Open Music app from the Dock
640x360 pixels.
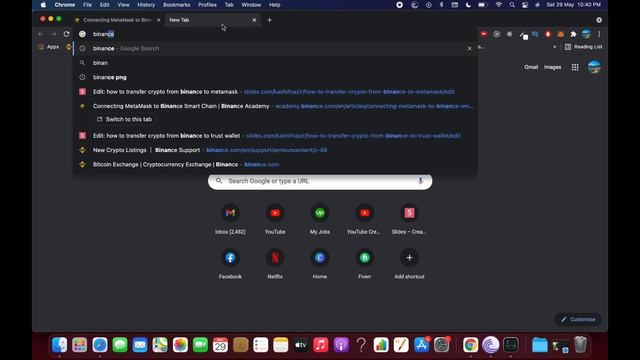tap(321, 345)
